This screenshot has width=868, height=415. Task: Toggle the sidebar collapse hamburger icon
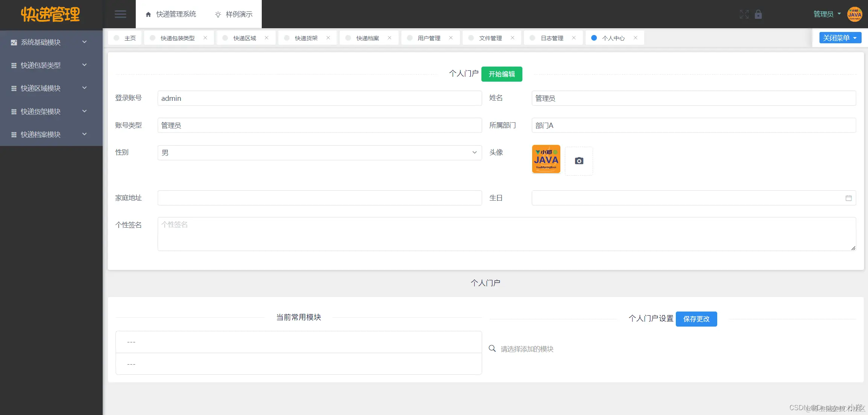point(120,14)
